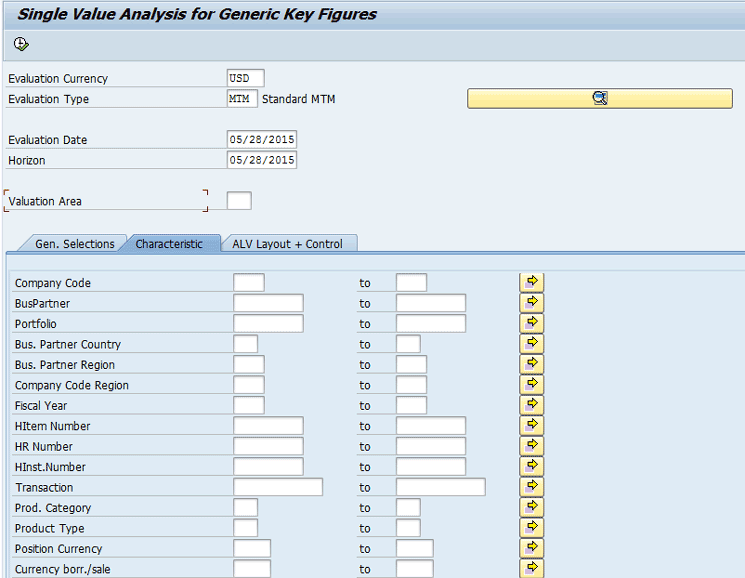Open the ALV Layout + Control tab

[287, 244]
